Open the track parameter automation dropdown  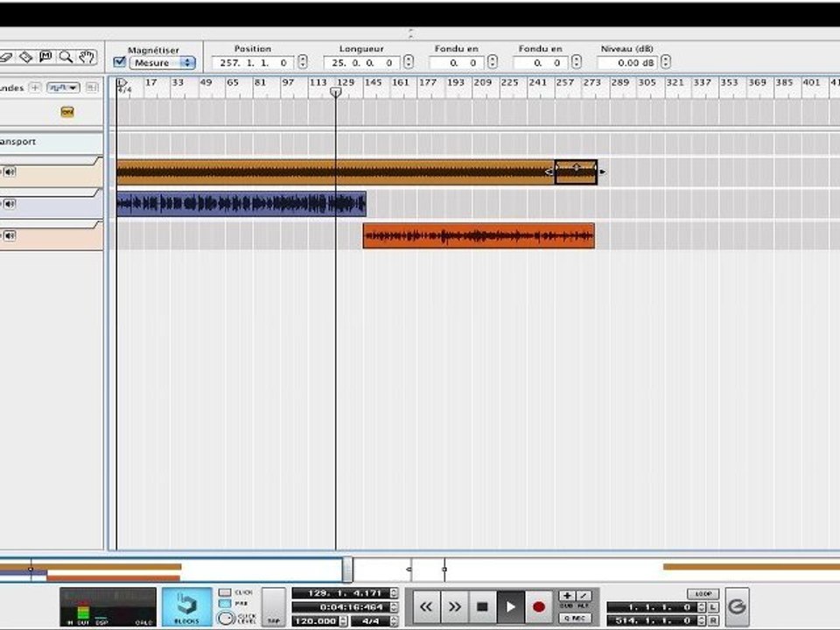click(63, 87)
